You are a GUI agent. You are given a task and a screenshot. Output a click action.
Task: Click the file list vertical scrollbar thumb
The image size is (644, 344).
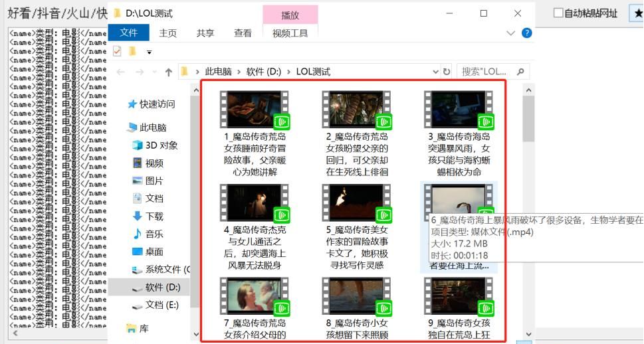[528, 119]
